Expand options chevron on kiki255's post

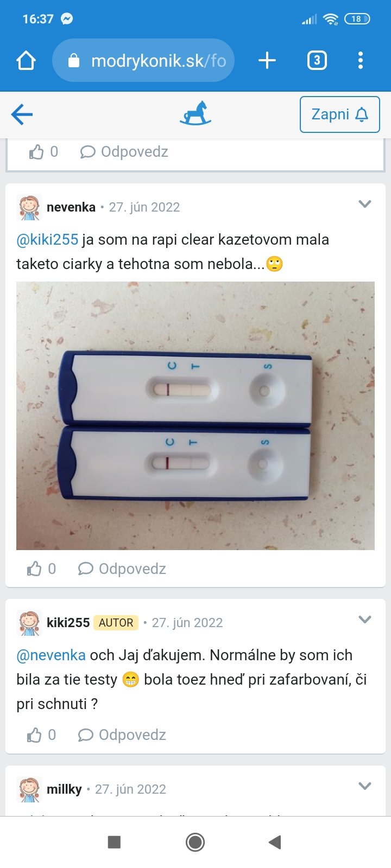[x=365, y=620]
